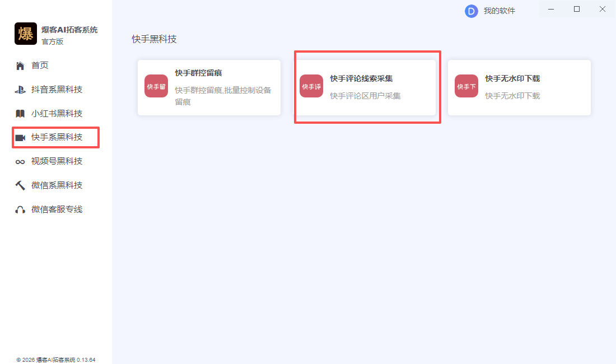Click the red 快手下 card icon

(466, 86)
